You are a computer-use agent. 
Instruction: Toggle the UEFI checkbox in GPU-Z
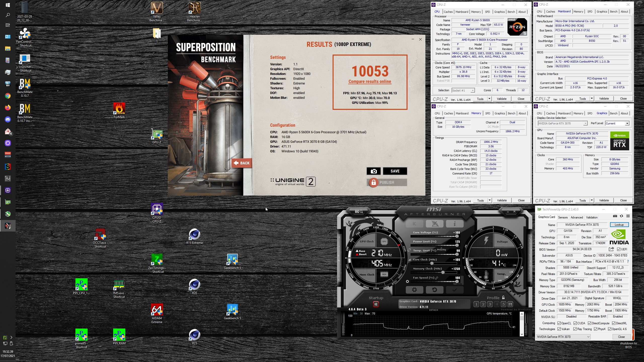point(619,249)
